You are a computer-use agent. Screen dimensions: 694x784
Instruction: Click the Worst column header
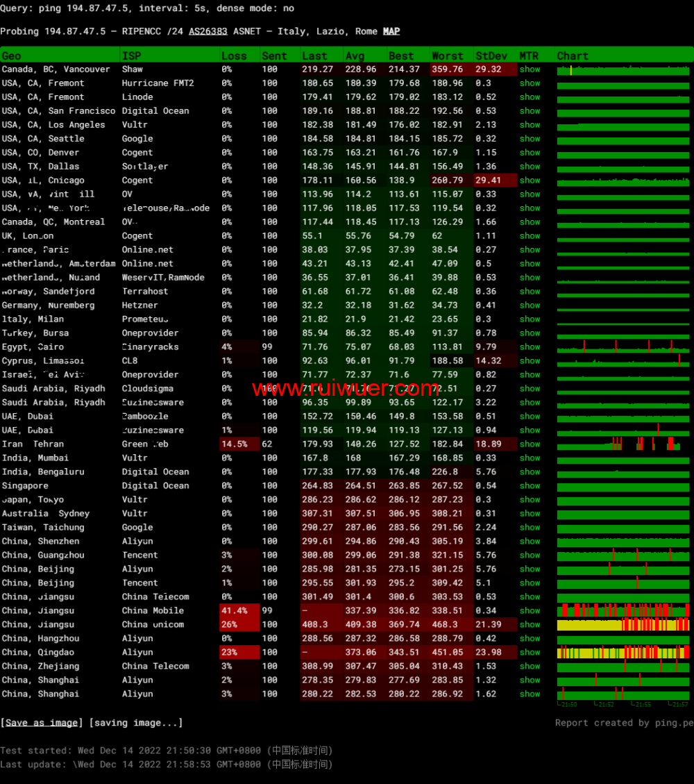tap(447, 56)
